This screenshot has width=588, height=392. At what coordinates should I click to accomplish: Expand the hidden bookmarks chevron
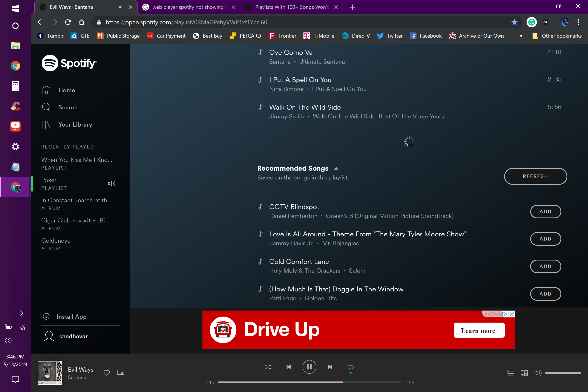[x=521, y=36]
